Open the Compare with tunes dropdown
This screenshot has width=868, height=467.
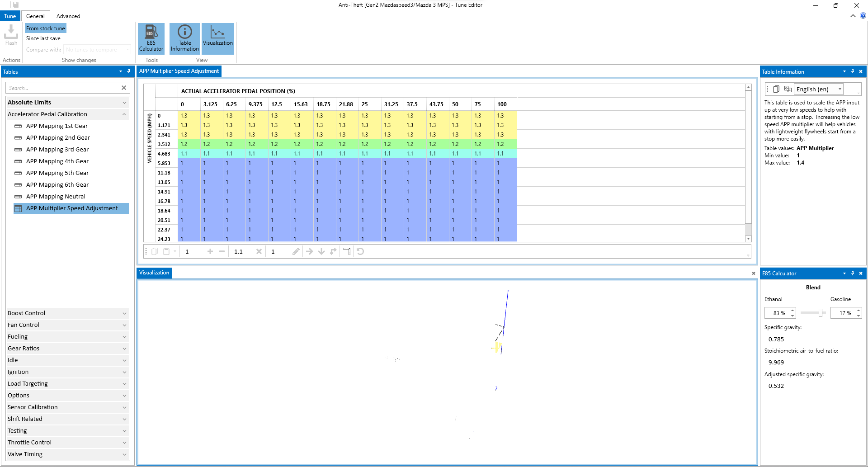pos(97,50)
